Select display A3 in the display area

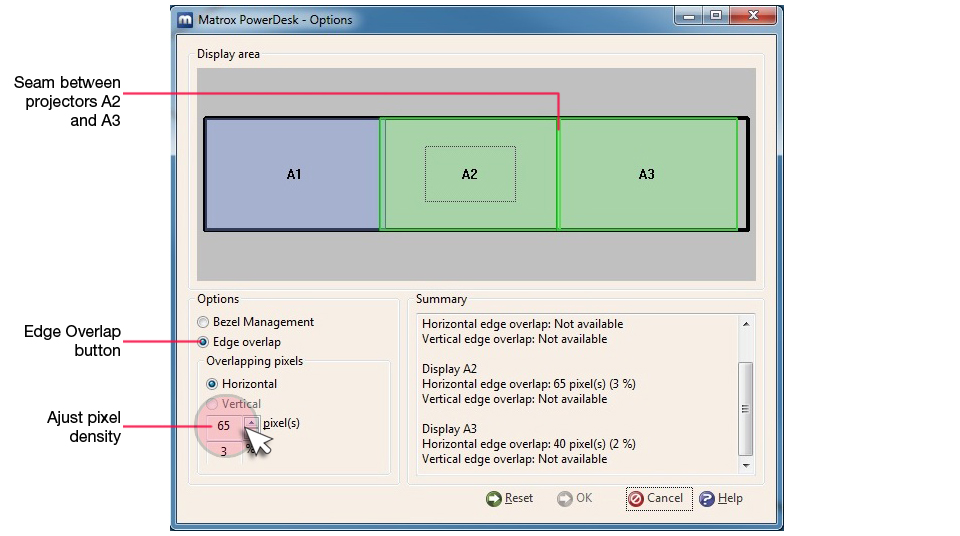pyautogui.click(x=648, y=175)
